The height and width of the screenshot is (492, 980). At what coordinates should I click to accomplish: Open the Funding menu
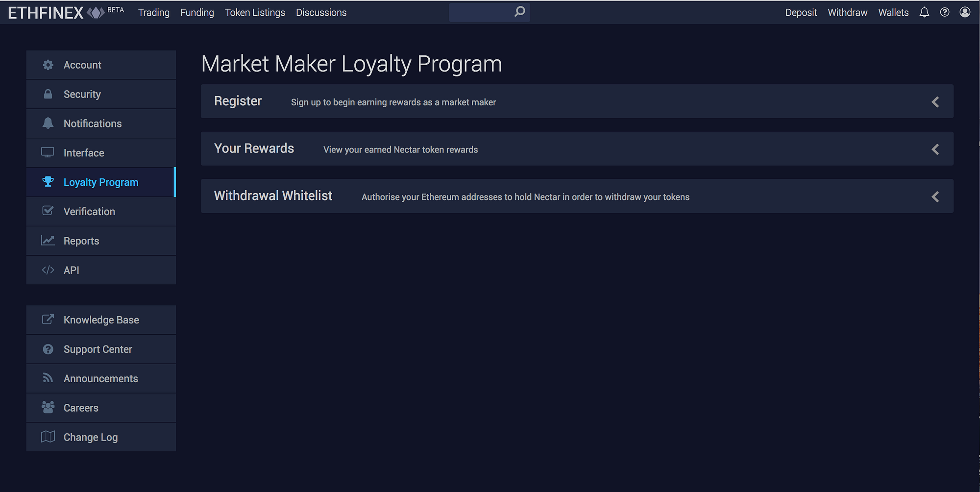pos(197,12)
